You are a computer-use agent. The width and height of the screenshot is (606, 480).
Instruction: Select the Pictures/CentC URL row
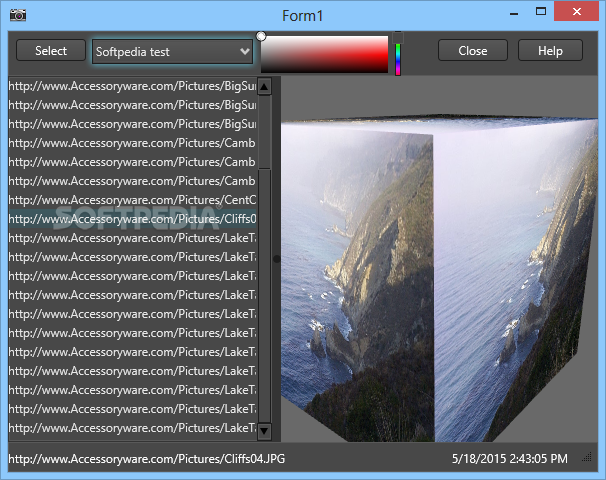coord(132,200)
